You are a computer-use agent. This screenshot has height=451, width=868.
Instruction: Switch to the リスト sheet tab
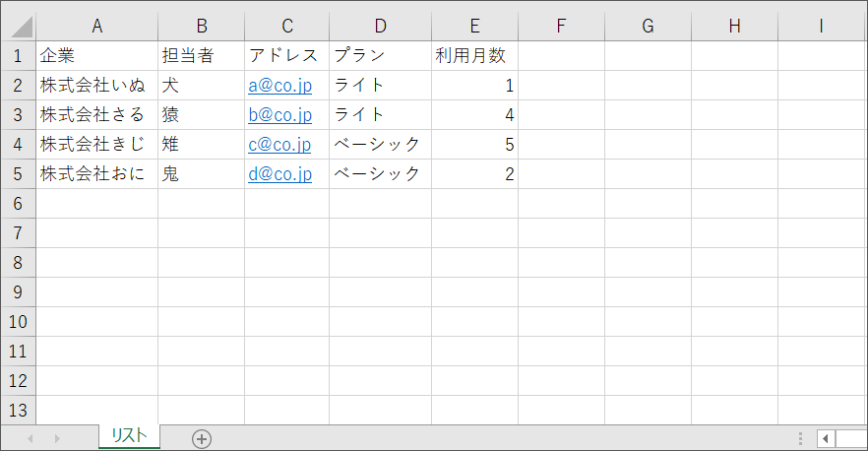click(129, 436)
